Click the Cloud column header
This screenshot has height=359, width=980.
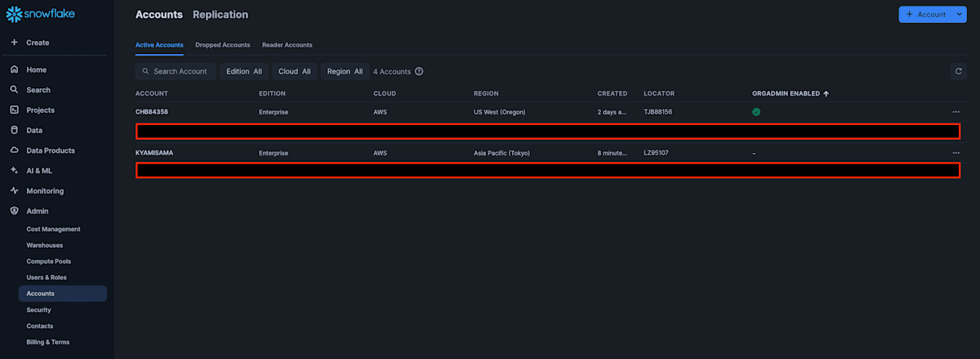point(385,94)
